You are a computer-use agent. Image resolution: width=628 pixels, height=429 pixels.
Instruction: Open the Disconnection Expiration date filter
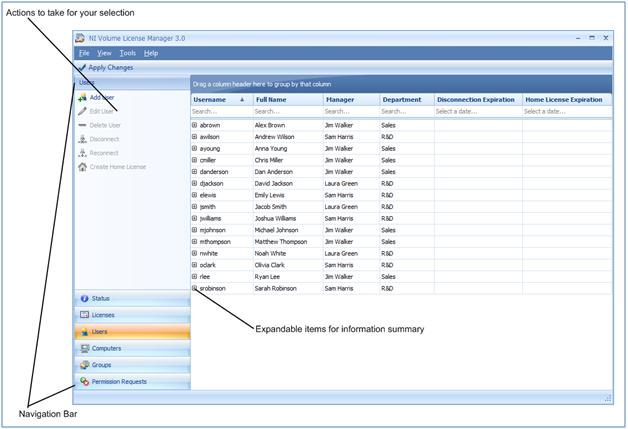[478, 111]
